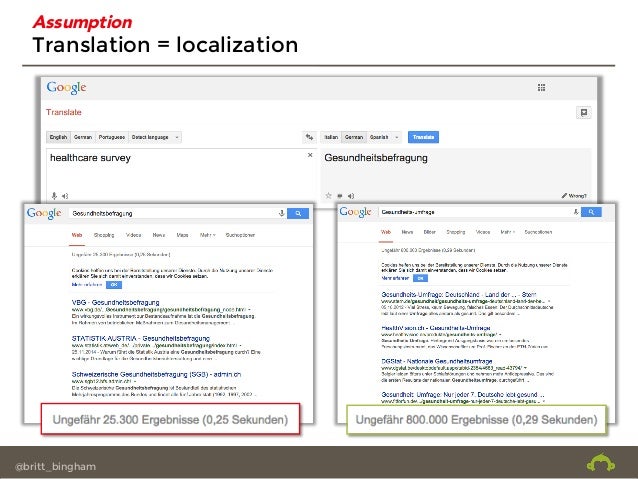Click the red Translate heading link

pyautogui.click(x=63, y=112)
